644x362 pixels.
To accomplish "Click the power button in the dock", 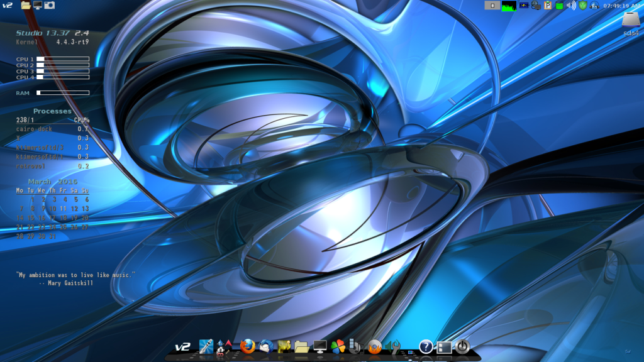I will pos(462,346).
